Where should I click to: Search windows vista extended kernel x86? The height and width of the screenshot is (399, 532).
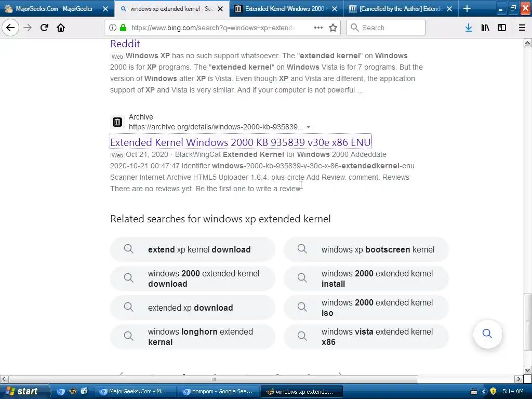(x=366, y=337)
